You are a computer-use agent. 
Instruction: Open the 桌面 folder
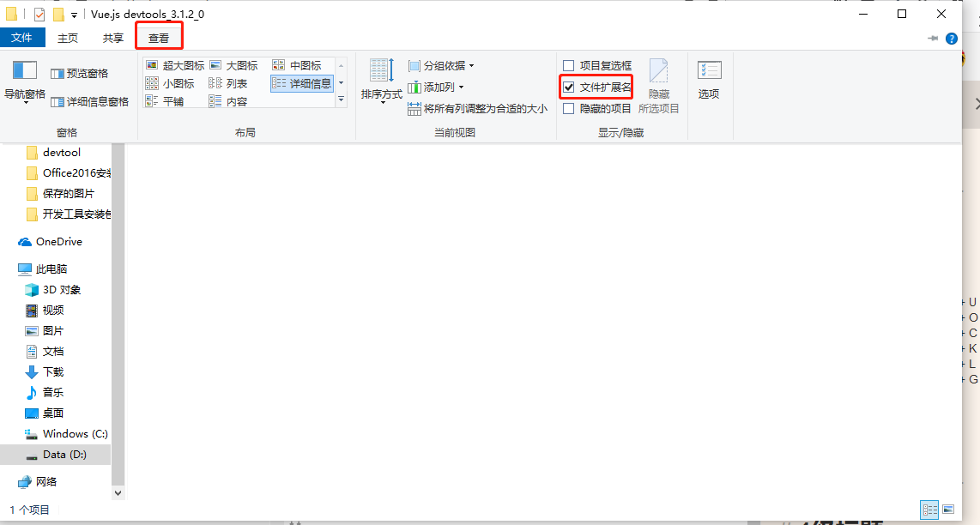45,413
